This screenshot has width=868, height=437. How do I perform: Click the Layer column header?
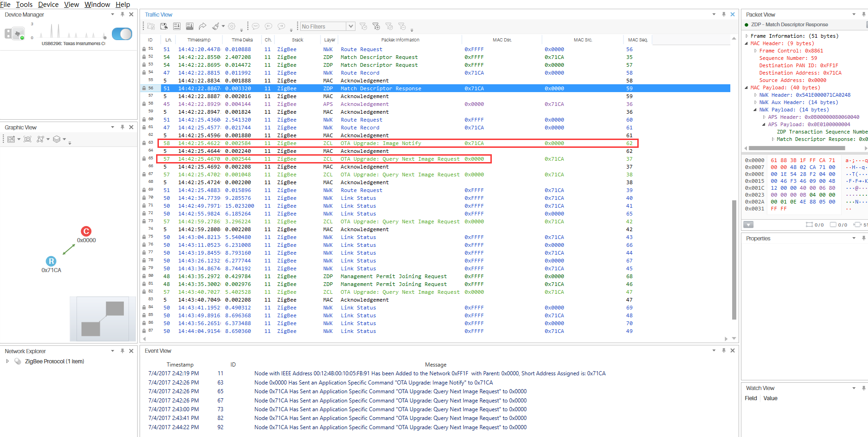click(x=330, y=40)
